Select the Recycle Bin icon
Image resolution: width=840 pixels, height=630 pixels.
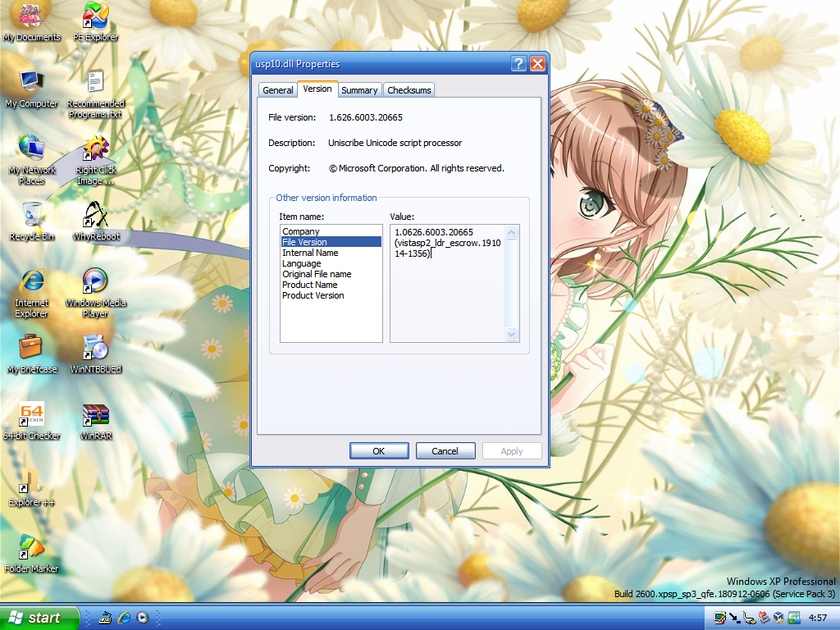pos(31,221)
